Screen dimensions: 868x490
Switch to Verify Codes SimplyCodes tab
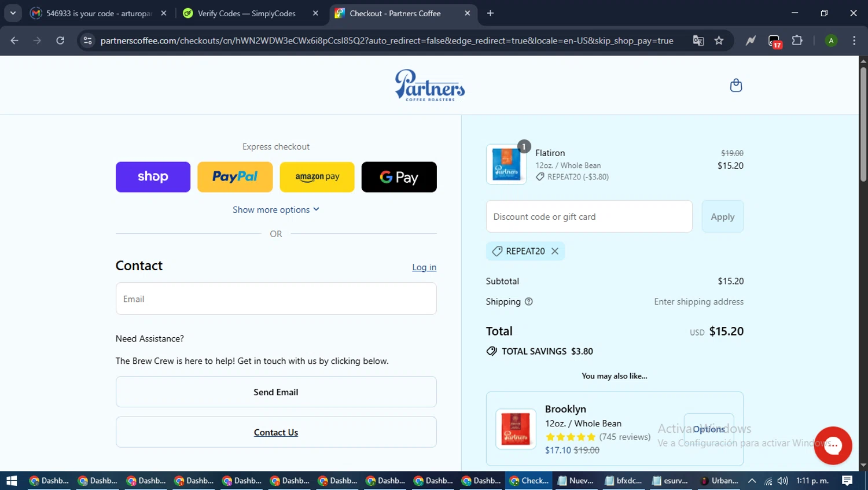pyautogui.click(x=247, y=13)
